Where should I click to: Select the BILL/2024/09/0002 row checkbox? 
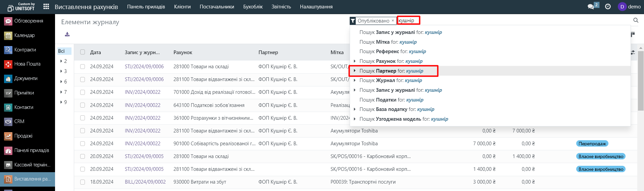(83, 182)
